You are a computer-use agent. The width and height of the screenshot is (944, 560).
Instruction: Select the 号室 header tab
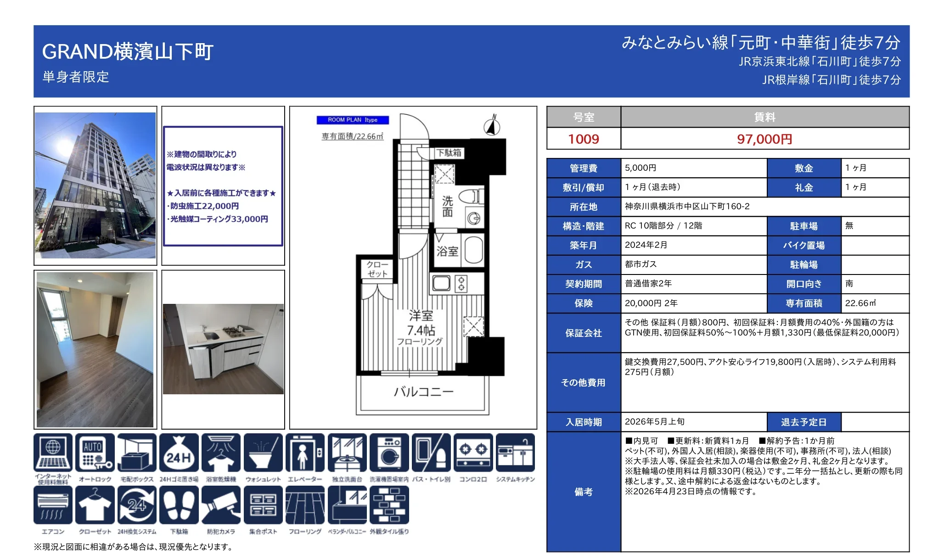click(x=583, y=118)
